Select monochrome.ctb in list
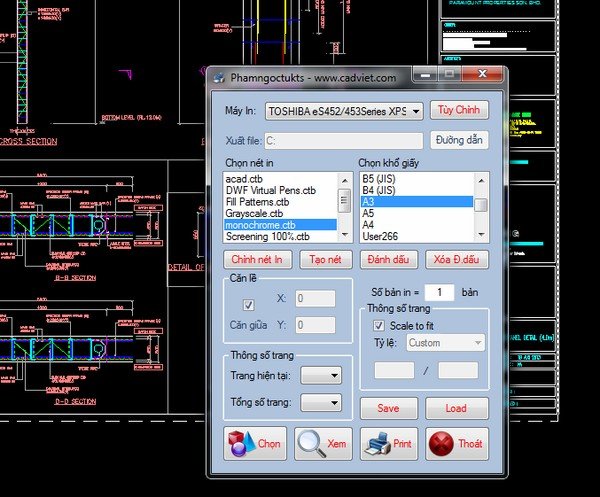Image resolution: width=600 pixels, height=497 pixels. (x=280, y=225)
